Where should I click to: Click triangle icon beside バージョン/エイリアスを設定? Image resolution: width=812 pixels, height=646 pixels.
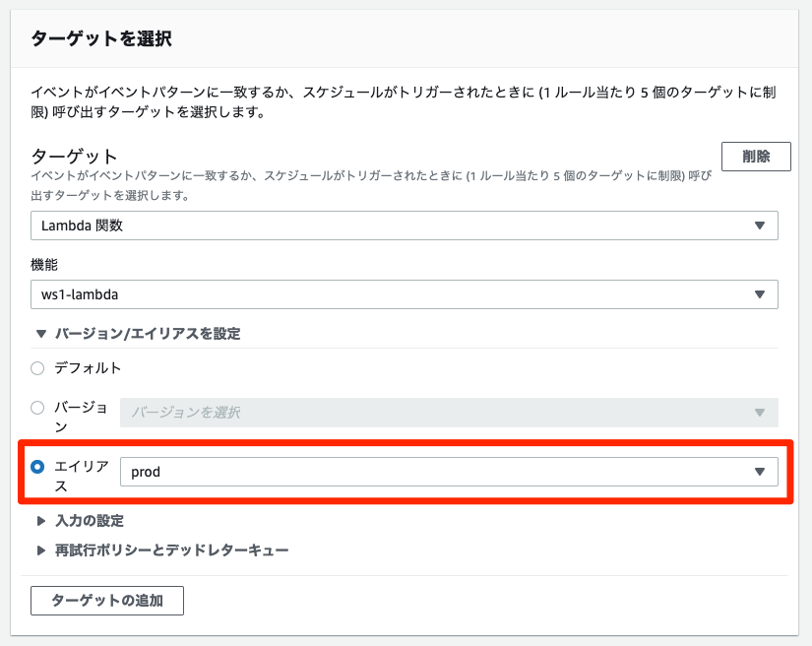[x=41, y=334]
